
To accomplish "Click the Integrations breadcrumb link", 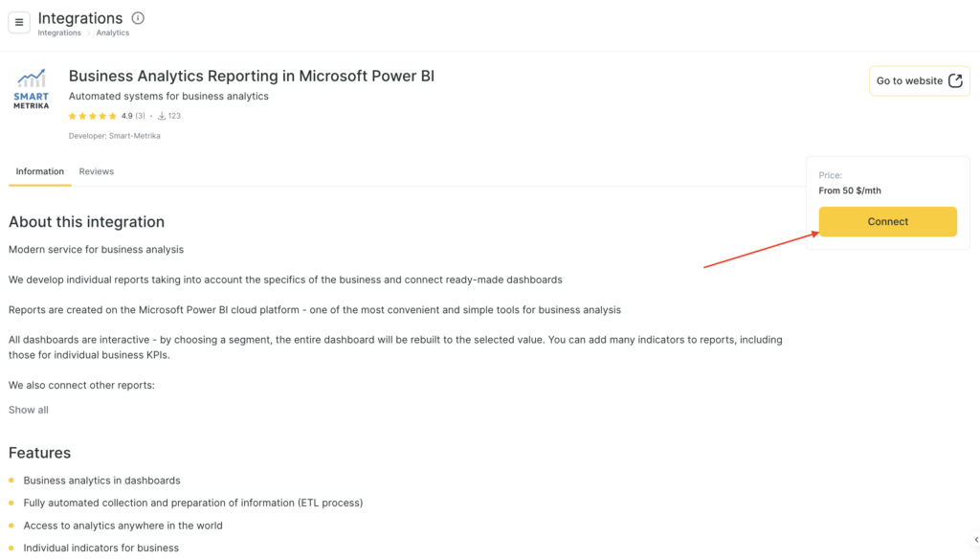I will click(x=59, y=33).
